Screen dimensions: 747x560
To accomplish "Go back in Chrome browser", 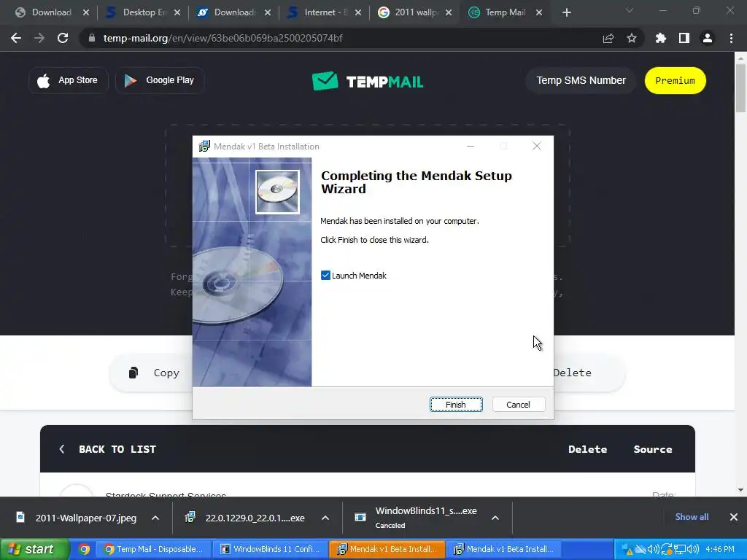I will pos(16,38).
